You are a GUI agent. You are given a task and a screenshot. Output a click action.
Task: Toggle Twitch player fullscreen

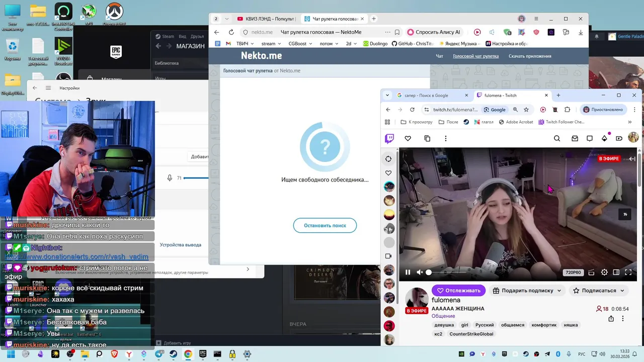click(628, 273)
